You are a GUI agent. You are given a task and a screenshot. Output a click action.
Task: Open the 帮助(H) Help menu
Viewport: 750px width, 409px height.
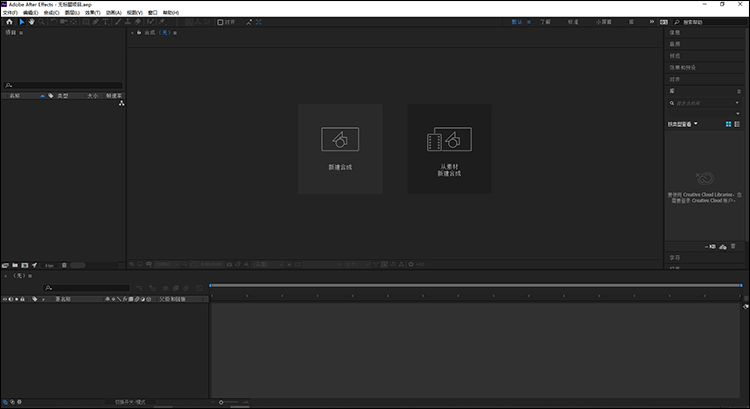pyautogui.click(x=171, y=13)
